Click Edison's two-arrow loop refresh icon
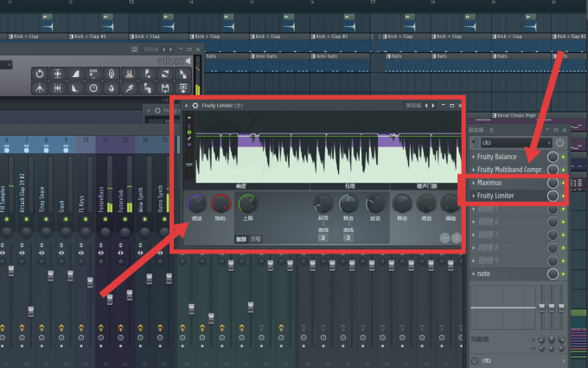The image size is (588, 368). click(165, 74)
